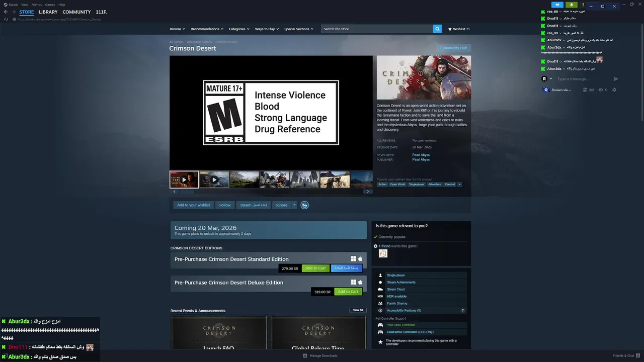Click the store search field

(x=377, y=29)
